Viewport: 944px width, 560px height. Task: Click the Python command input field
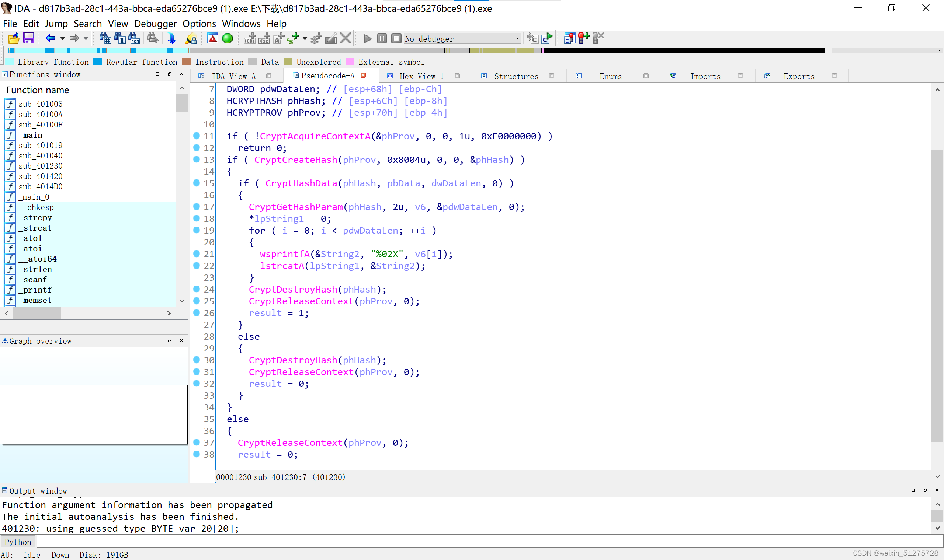[x=489, y=542]
